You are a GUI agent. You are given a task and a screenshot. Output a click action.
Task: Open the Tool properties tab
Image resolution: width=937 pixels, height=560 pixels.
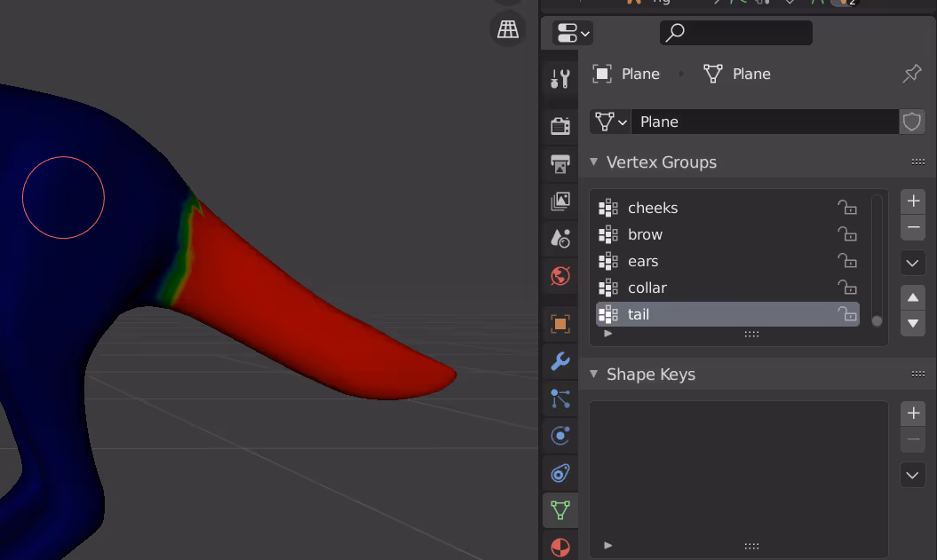560,78
